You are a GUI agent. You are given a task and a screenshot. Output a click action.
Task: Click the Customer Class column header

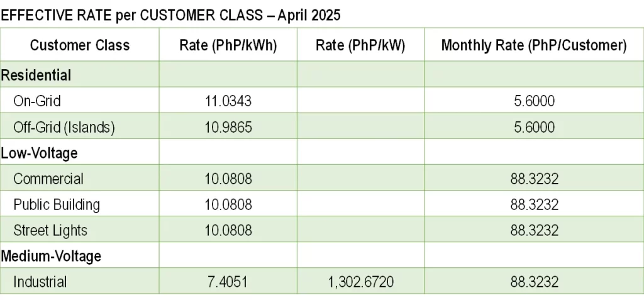(80, 45)
